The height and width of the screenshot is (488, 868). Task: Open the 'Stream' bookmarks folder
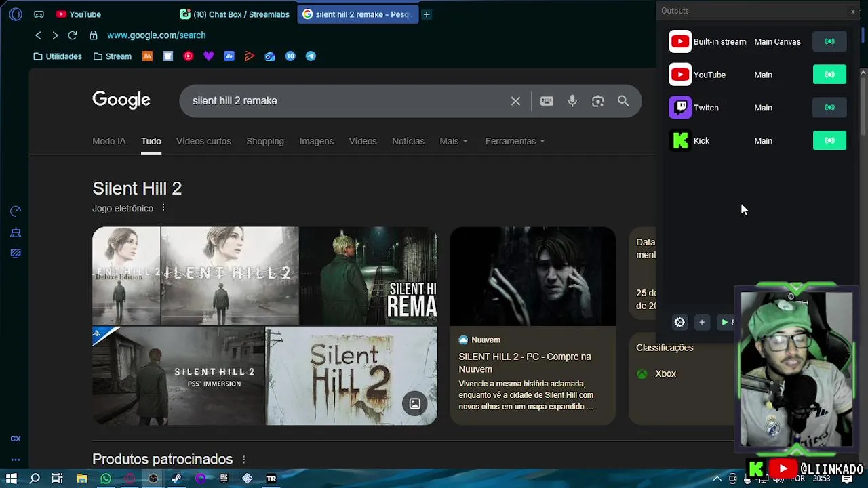(x=113, y=56)
